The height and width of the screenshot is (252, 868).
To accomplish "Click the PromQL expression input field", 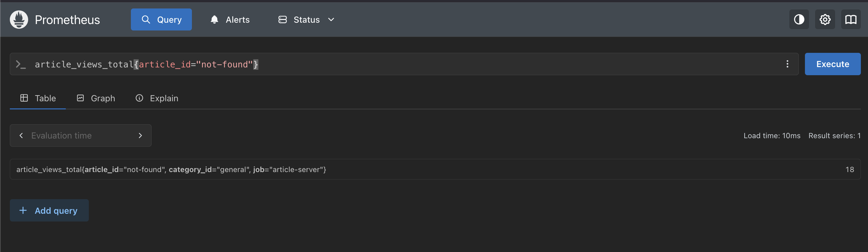I will tap(475, 64).
